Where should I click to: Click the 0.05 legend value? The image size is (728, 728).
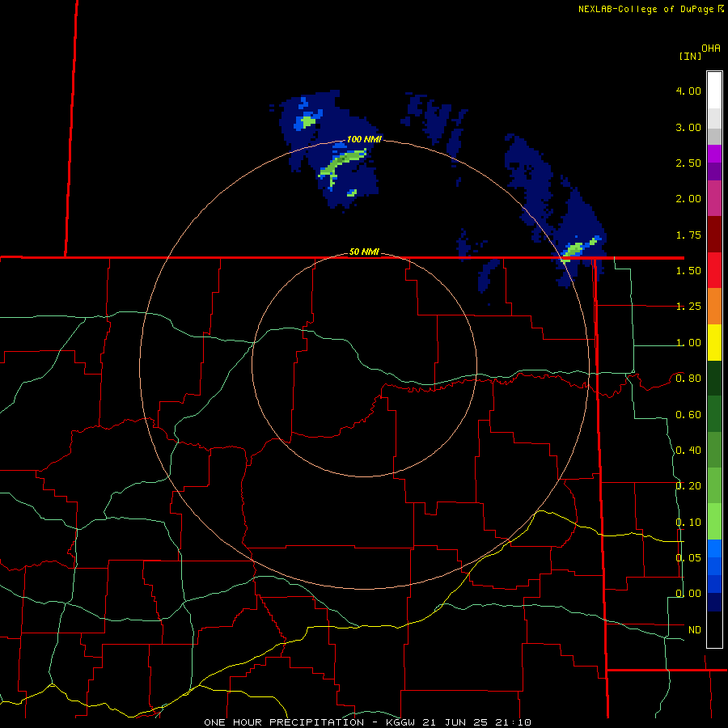click(688, 557)
